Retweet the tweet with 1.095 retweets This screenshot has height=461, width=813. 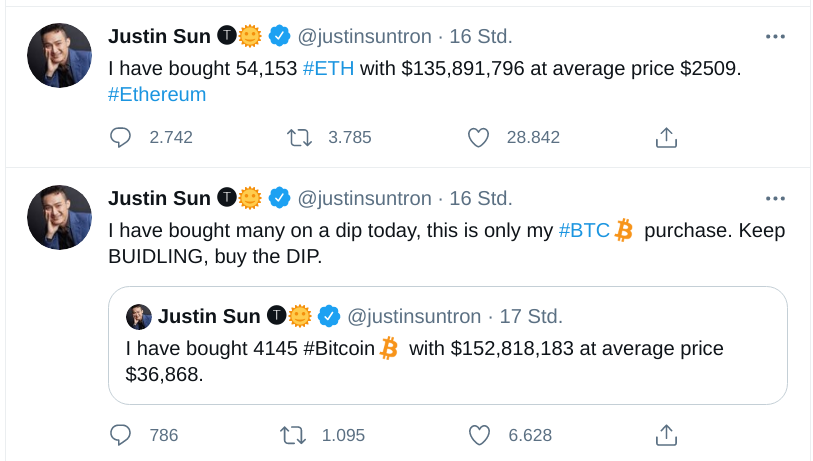click(x=293, y=435)
